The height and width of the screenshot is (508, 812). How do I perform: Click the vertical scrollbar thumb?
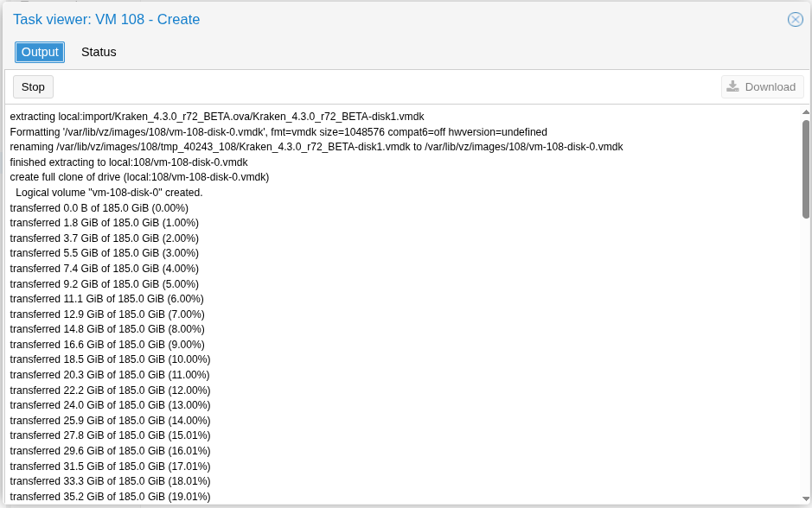point(805,168)
